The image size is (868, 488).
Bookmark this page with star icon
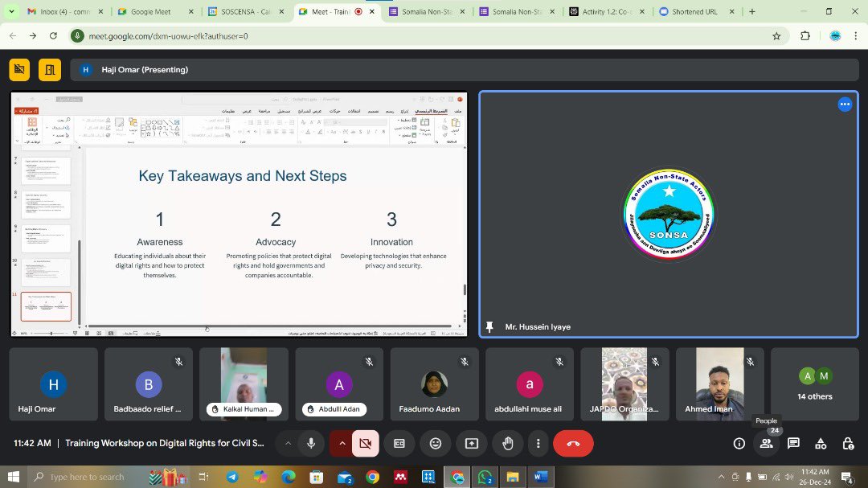tap(776, 36)
